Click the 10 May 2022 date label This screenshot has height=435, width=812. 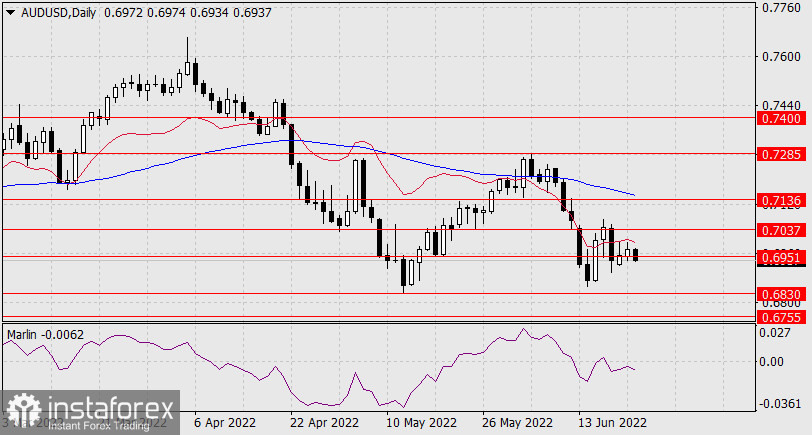[420, 423]
